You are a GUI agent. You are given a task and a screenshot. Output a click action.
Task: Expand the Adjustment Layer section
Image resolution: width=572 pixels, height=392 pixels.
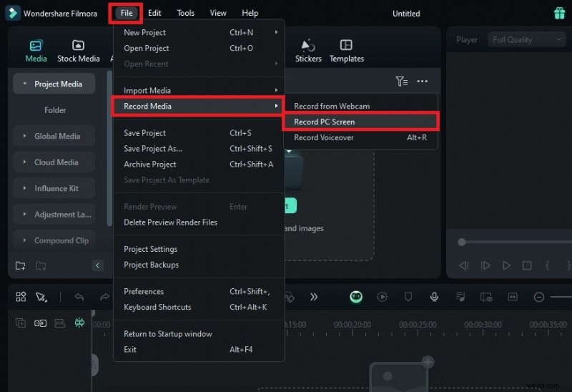click(25, 215)
